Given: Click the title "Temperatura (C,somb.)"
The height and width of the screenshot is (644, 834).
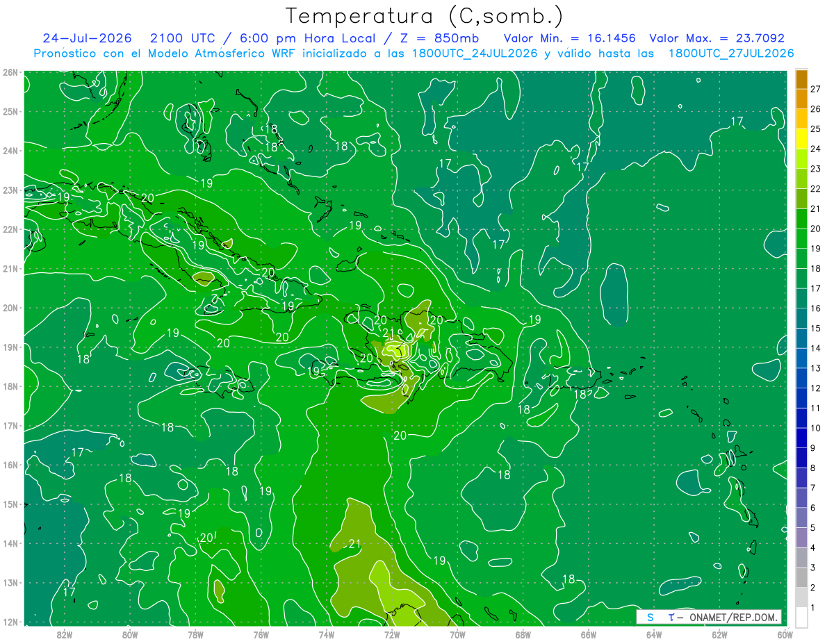Looking at the screenshot, I should [x=425, y=16].
